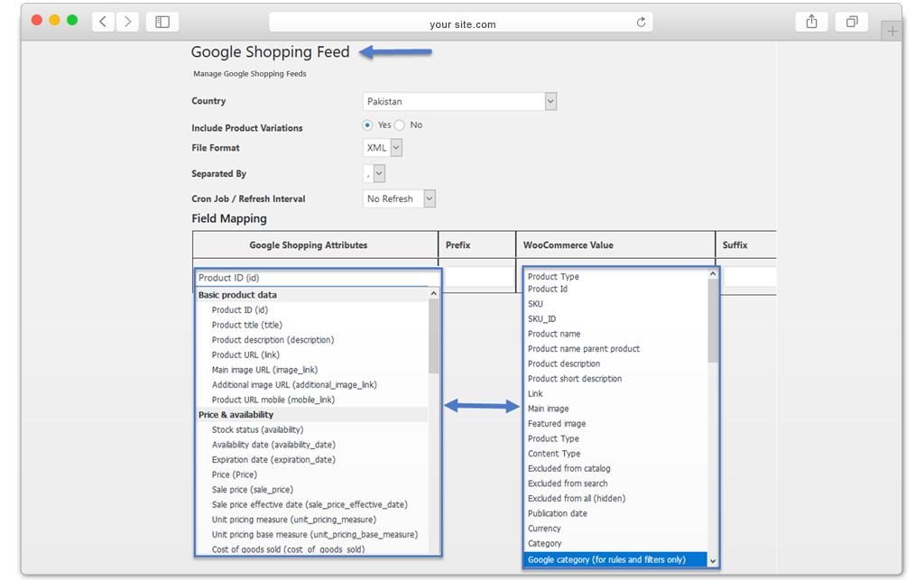Select Content Type in WooCommerce values
The height and width of the screenshot is (580, 924).
[554, 454]
